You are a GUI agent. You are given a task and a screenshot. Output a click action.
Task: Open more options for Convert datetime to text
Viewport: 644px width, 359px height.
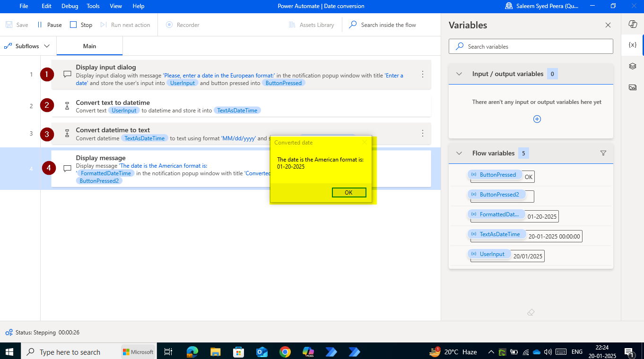point(423,134)
